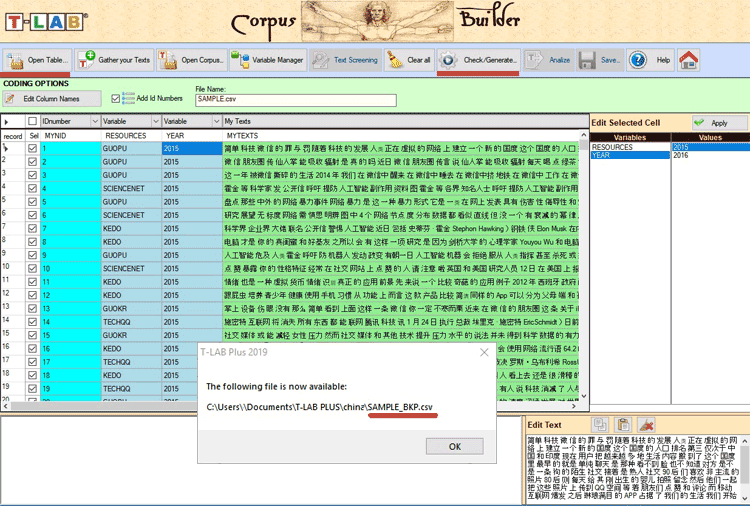
Task: Toggle the select-all checkbox in grid header
Action: (32, 121)
